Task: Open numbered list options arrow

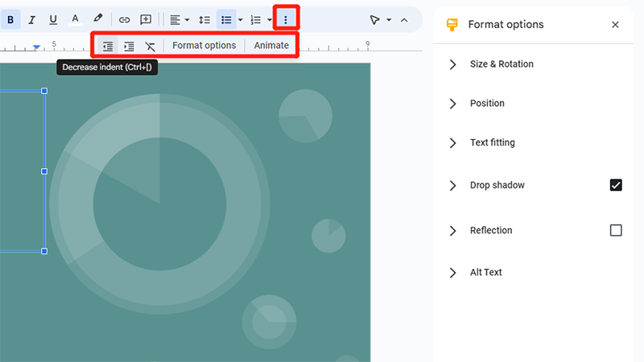Action: [x=270, y=19]
